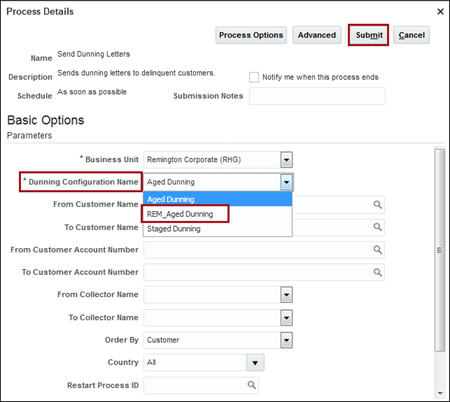Open the From Collector Name dropdown
The width and height of the screenshot is (450, 402).
coord(286,295)
